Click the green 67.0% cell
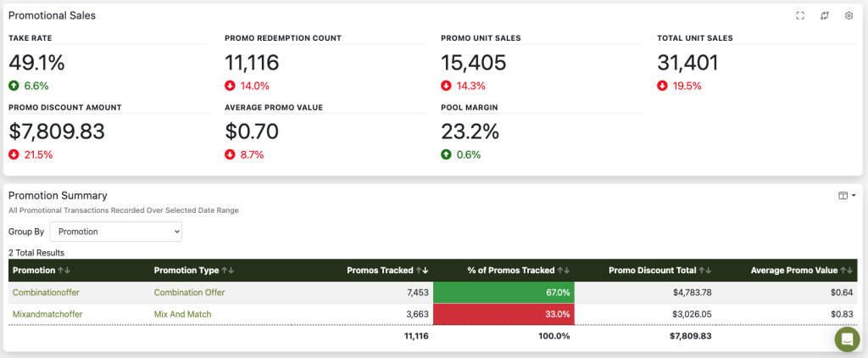The width and height of the screenshot is (868, 358). pyautogui.click(x=504, y=292)
